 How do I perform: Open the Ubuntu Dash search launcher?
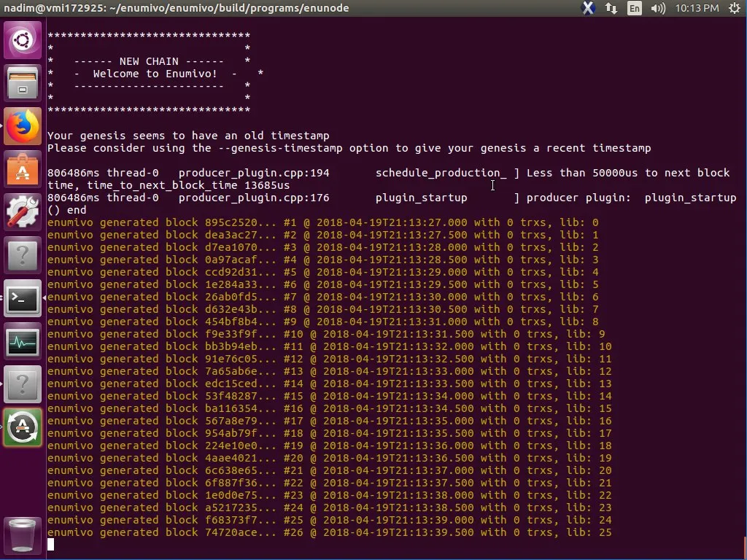[23, 40]
